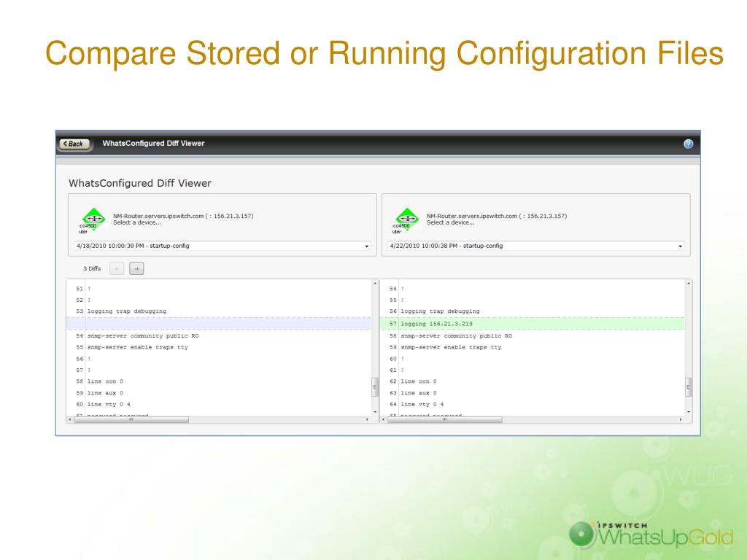Viewport: 747px width, 560px height.
Task: Click the '3 Diffs' count label
Action: coord(92,268)
